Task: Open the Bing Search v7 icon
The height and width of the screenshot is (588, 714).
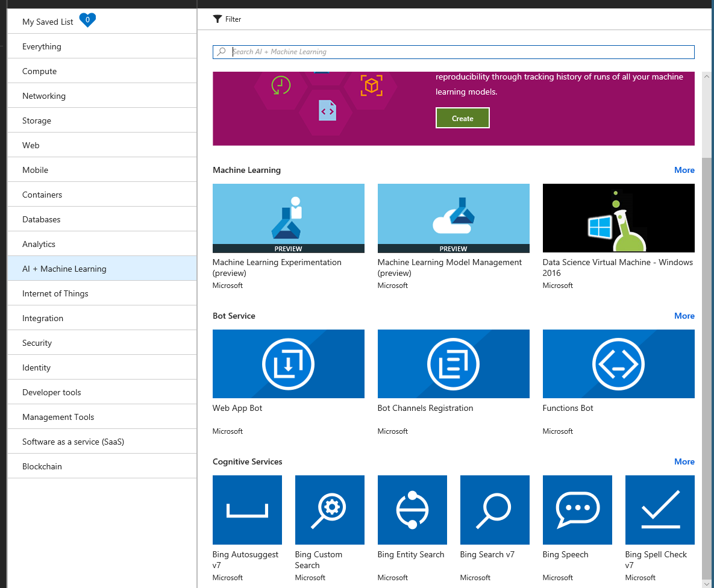Action: (495, 510)
